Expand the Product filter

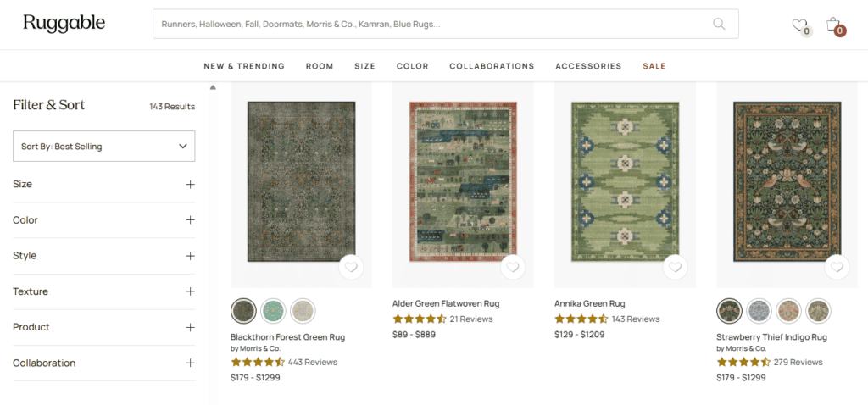(x=104, y=327)
